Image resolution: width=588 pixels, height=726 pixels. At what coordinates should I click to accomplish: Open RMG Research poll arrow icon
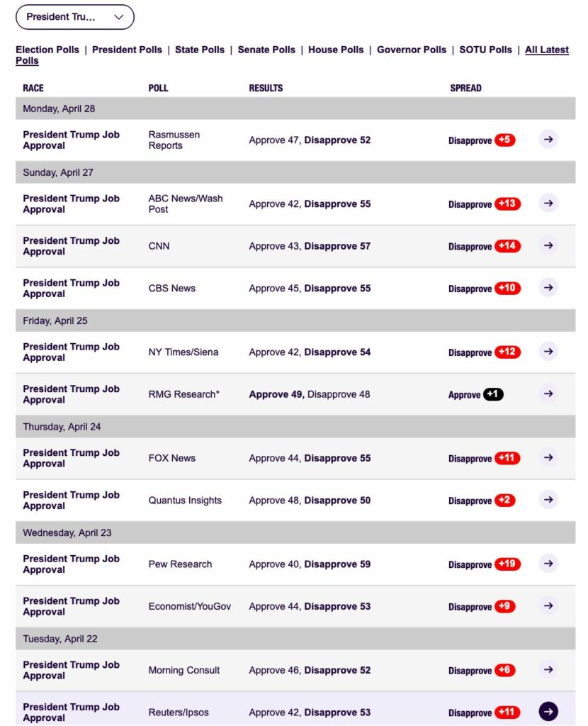548,393
